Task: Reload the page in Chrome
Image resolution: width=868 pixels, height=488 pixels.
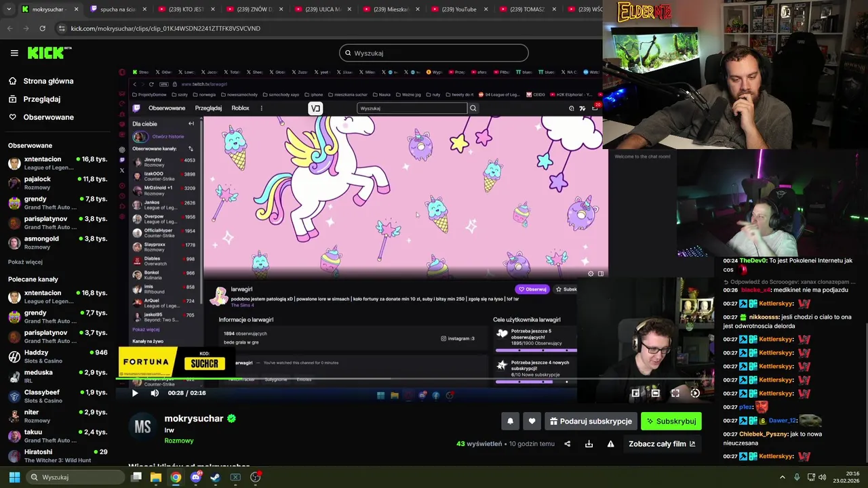Action: pos(42,28)
